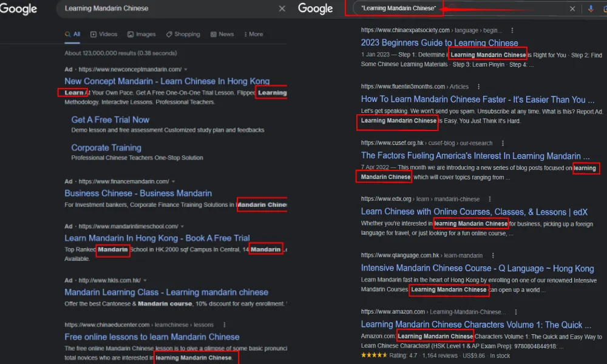Open 2023 Beginners Guide to Learning Chinese
This screenshot has height=364, width=607.
[x=439, y=43]
